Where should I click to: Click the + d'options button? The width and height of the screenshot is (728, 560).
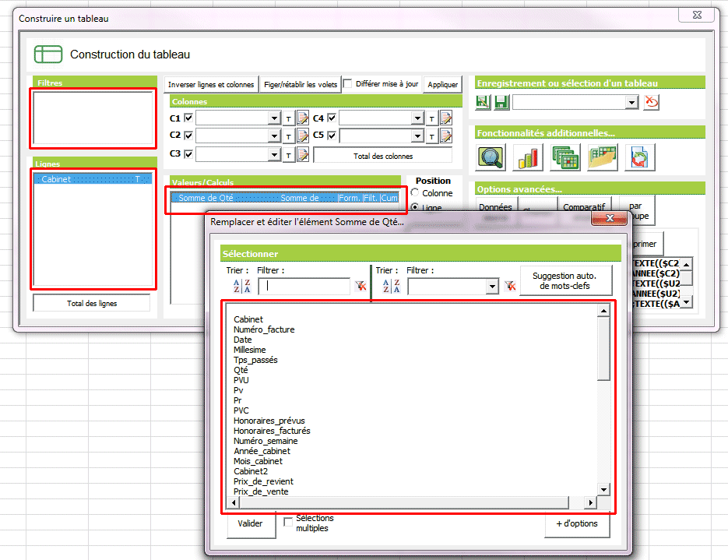(577, 523)
